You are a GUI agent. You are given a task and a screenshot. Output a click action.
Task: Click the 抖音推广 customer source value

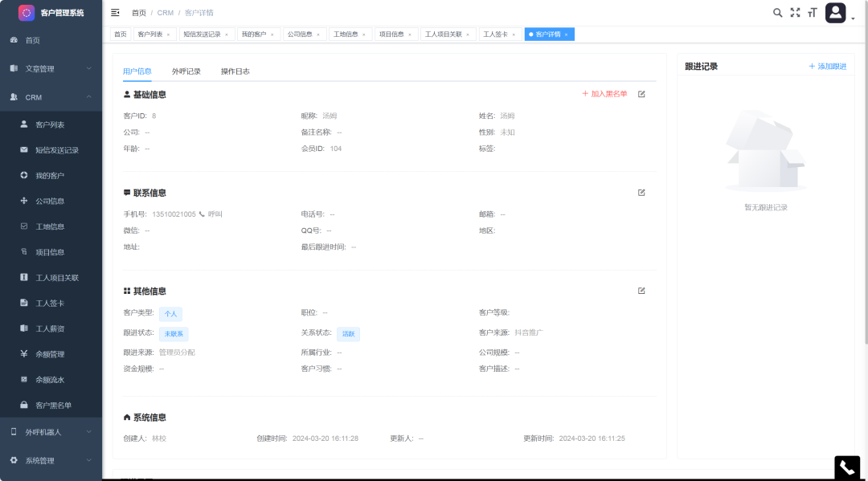(529, 332)
